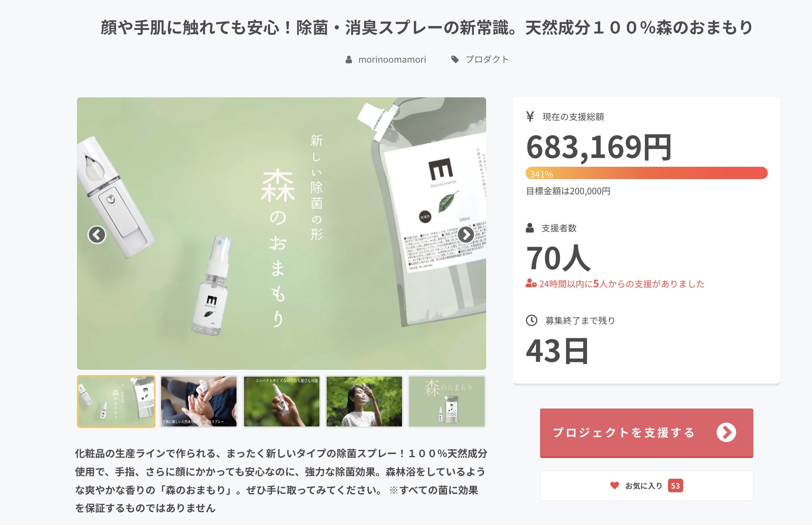This screenshot has height=525, width=812.
Task: Advance carousel with right arrow icon
Action: click(466, 235)
